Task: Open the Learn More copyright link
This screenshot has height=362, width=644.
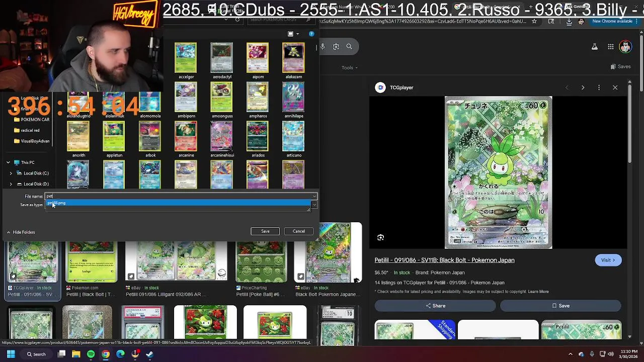Action: coord(538,292)
